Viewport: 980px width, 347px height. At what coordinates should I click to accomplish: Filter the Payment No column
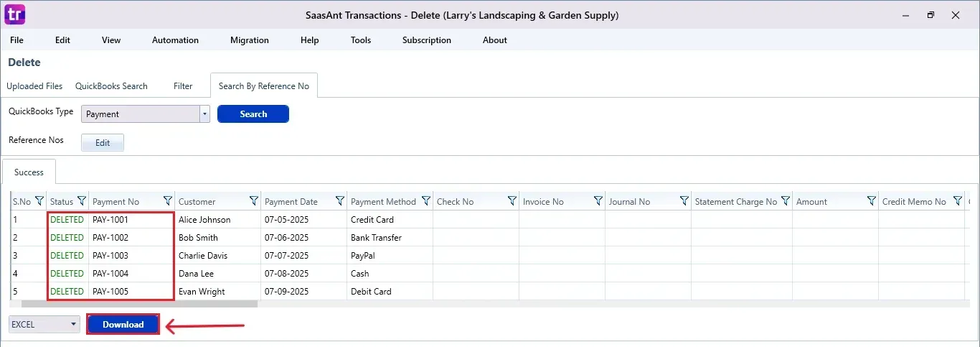[x=168, y=201]
